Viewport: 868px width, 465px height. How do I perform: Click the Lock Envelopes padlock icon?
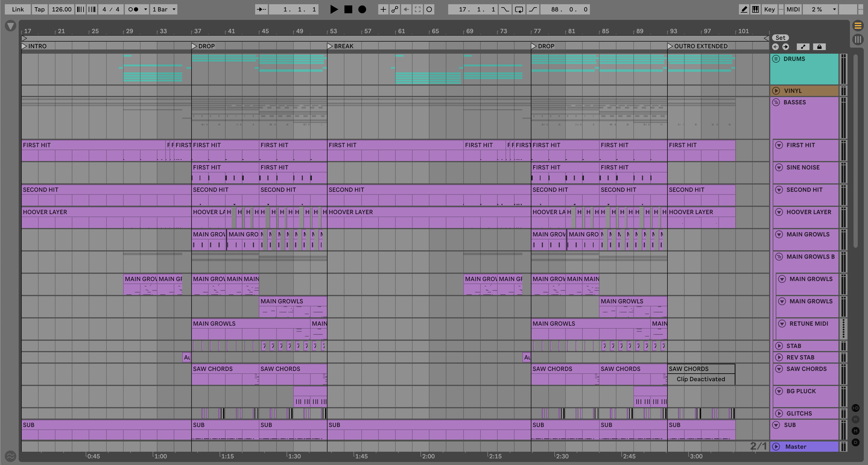pos(819,47)
